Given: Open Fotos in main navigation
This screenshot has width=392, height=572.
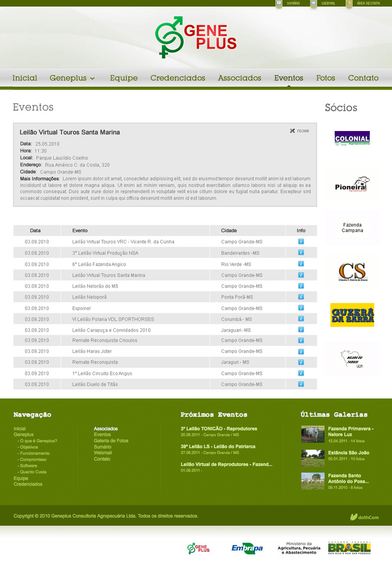Looking at the screenshot, I should 326,78.
